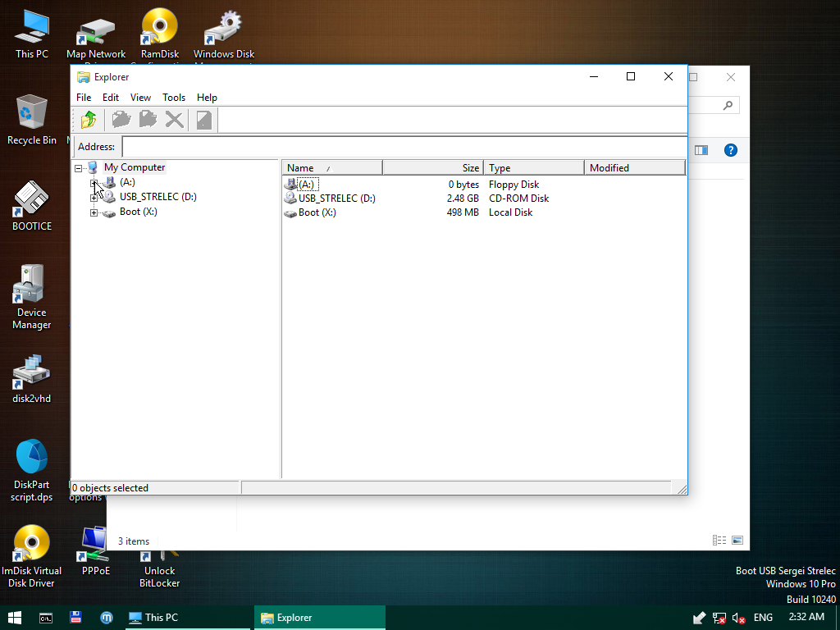Open the Unlock BitLocker desktop icon
The height and width of the screenshot is (630, 840).
(x=160, y=570)
